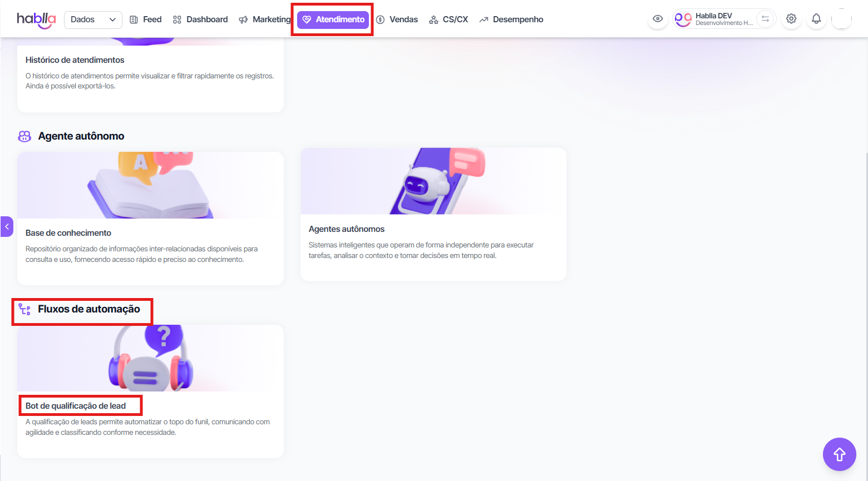Toggle the eye visibility icon
Image resolution: width=868 pixels, height=481 pixels.
[658, 19]
